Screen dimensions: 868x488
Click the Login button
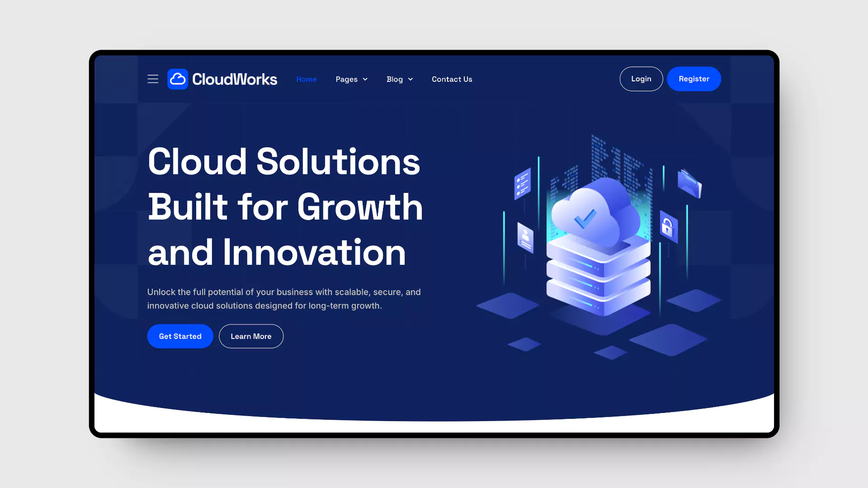(641, 79)
